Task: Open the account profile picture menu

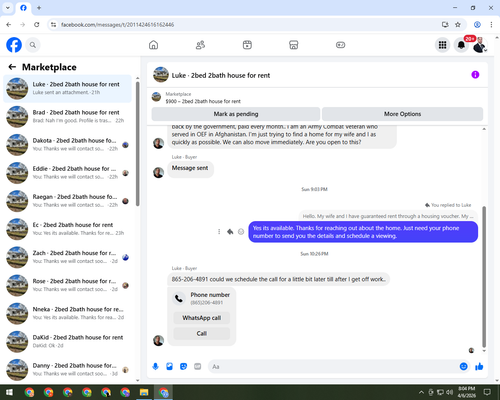Action: (x=480, y=45)
